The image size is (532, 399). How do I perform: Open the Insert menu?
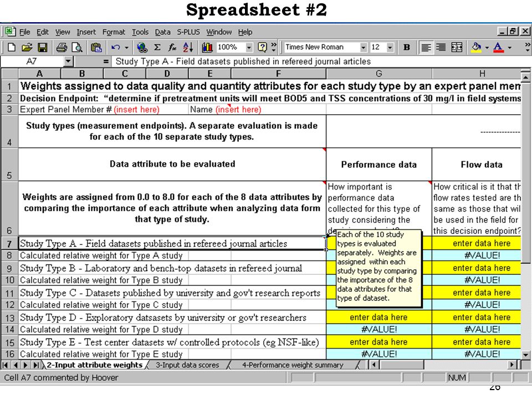[x=86, y=32]
